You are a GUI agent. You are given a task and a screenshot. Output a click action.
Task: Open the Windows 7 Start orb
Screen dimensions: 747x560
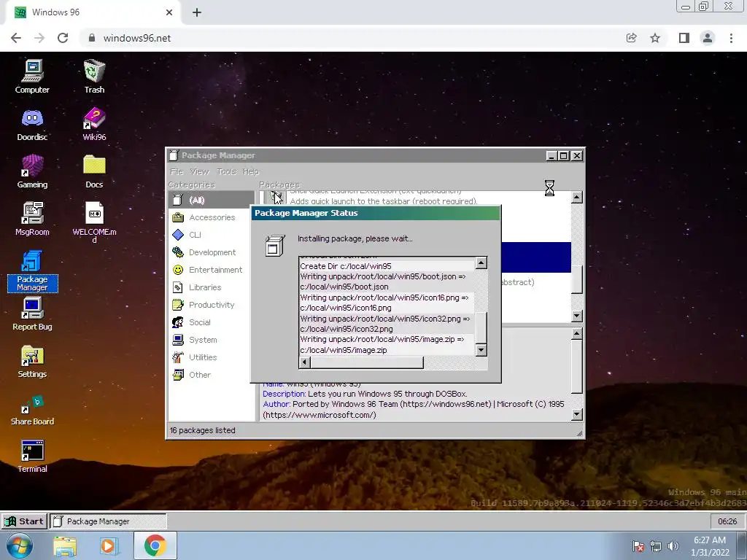pos(19,545)
